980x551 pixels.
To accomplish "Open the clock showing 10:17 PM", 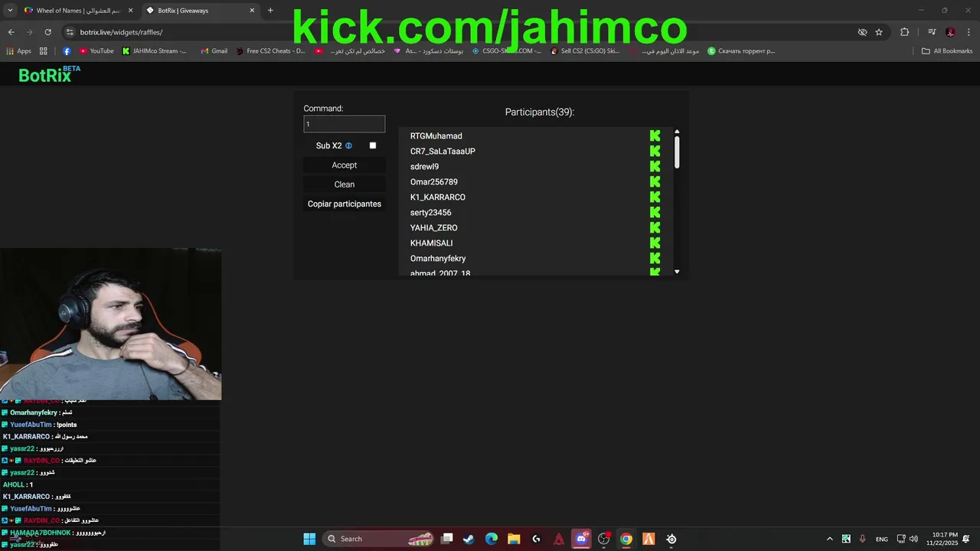I will pyautogui.click(x=942, y=539).
